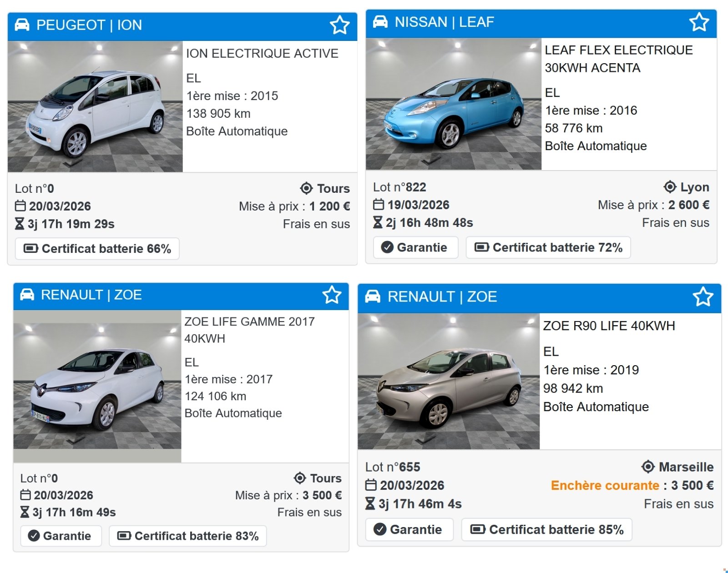
Task: Open the white Peugeot Ion photo
Action: 95,107
